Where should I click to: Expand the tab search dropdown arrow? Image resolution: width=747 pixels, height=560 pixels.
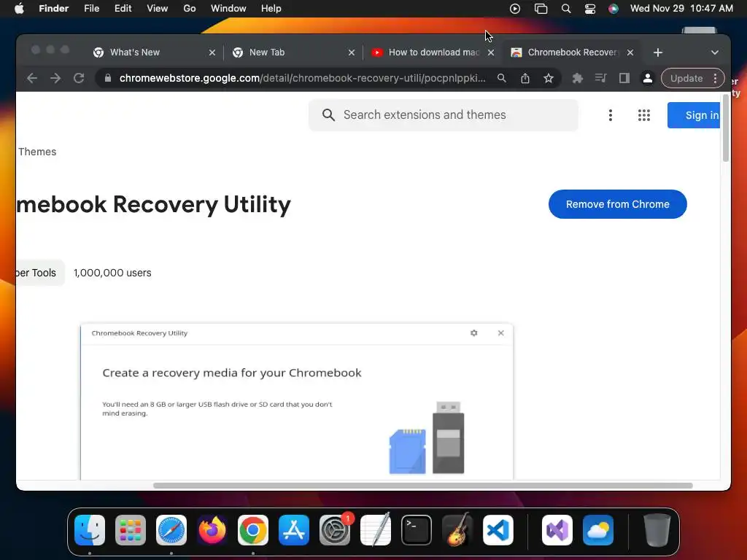pyautogui.click(x=715, y=52)
